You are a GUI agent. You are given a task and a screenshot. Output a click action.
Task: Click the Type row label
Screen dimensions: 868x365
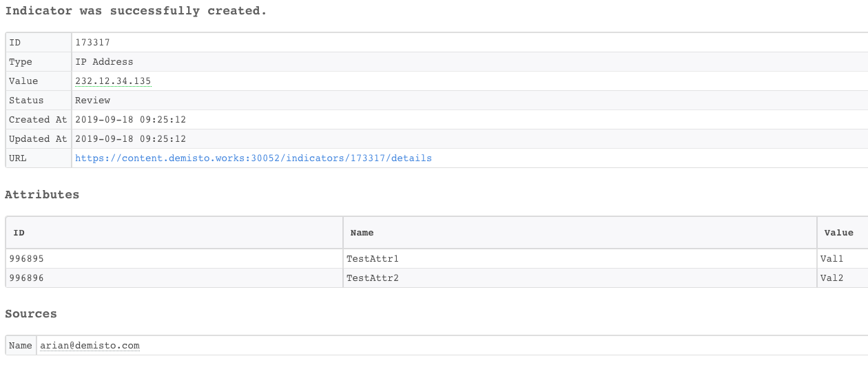[x=21, y=62]
